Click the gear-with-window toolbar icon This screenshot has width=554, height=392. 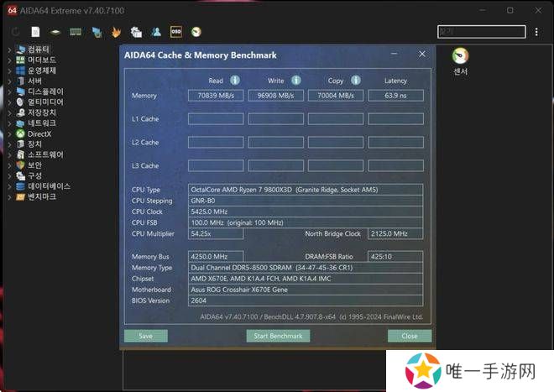136,32
